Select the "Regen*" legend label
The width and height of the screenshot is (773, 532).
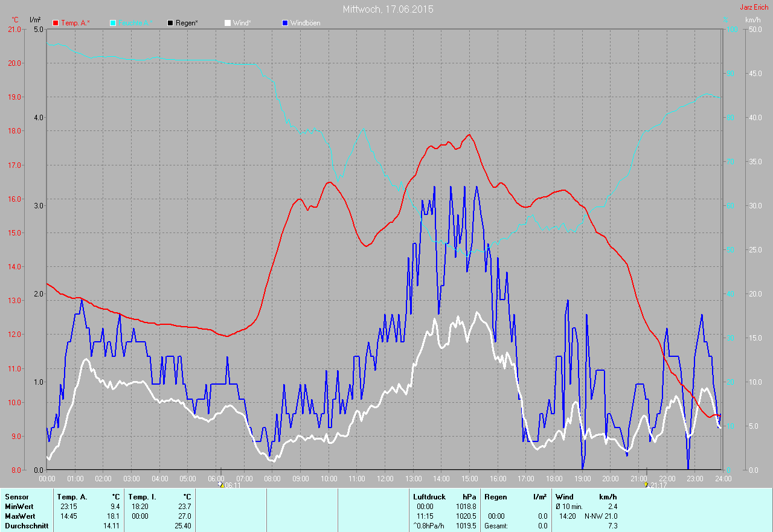pos(187,24)
